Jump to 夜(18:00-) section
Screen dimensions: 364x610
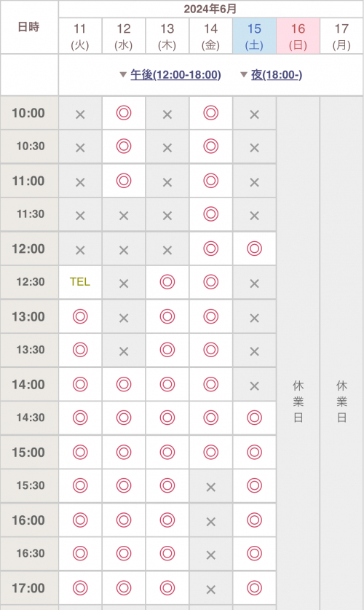(277, 74)
